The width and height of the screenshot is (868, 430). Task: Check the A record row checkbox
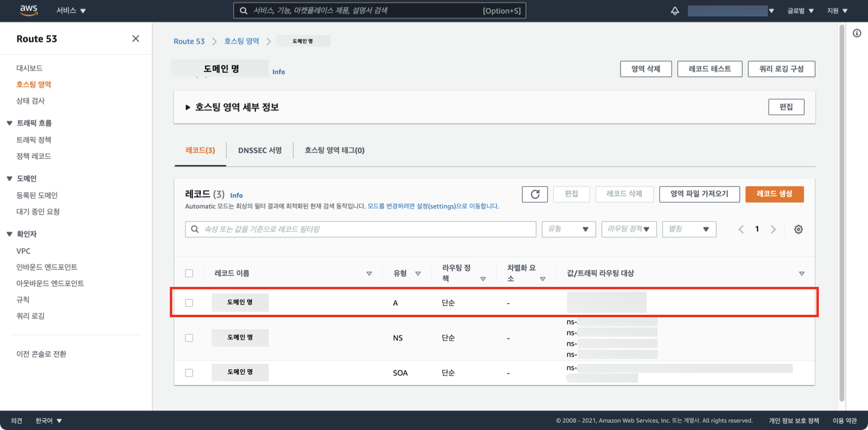pos(189,303)
